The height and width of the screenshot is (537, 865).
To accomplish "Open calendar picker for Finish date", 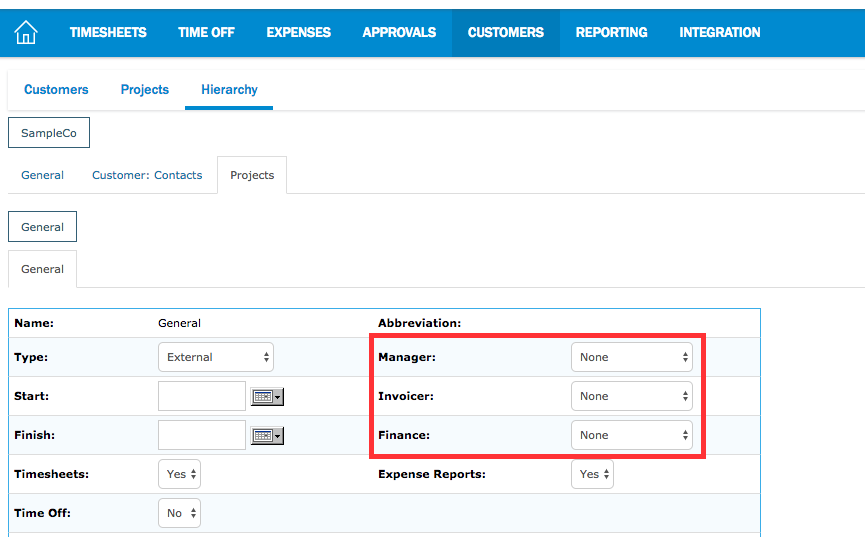I will pos(267,435).
